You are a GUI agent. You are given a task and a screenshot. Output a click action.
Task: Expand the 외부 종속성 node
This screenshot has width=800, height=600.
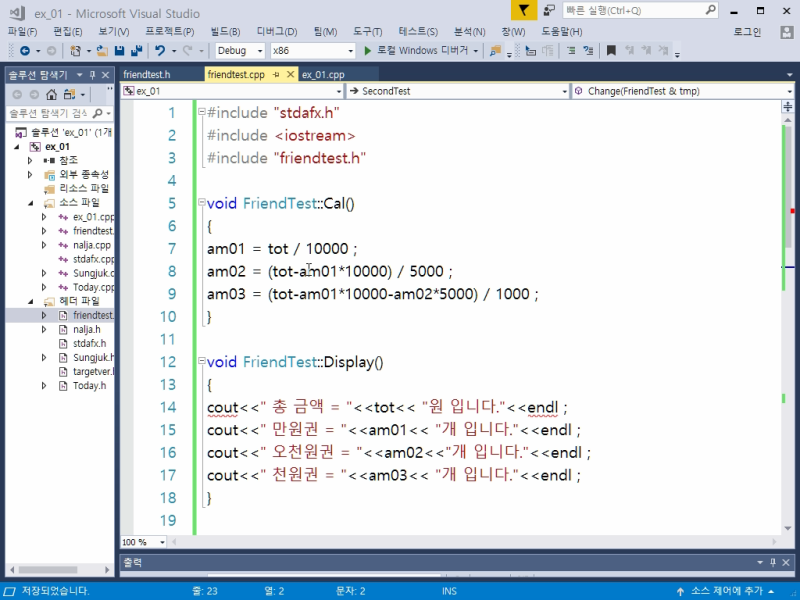click(30, 175)
